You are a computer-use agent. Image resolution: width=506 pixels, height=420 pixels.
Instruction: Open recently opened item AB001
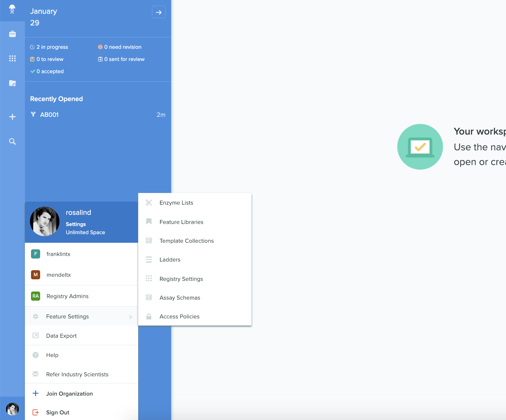tap(98, 115)
